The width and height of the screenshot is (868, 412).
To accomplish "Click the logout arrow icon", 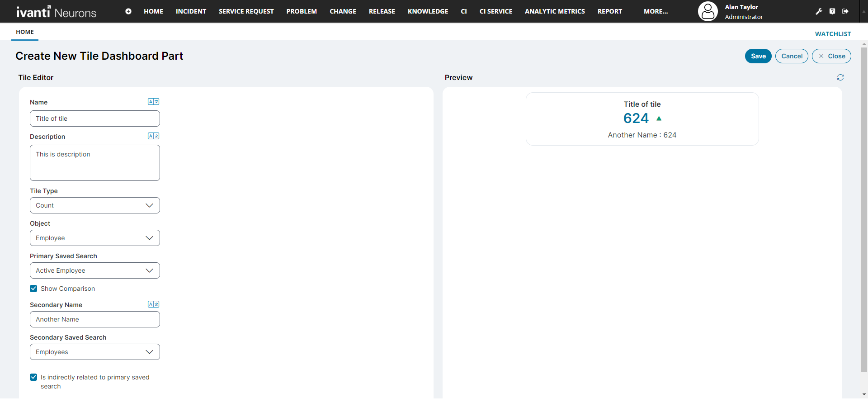I will tap(845, 11).
